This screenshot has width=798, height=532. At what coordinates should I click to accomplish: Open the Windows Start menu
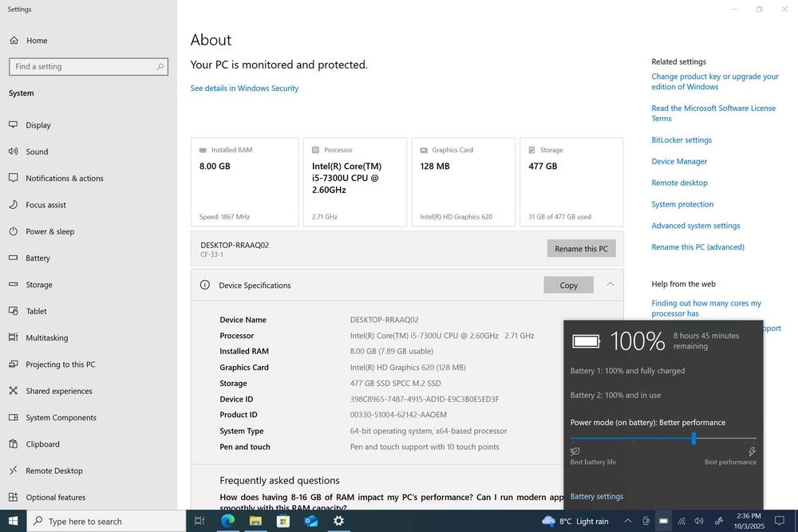click(14, 521)
